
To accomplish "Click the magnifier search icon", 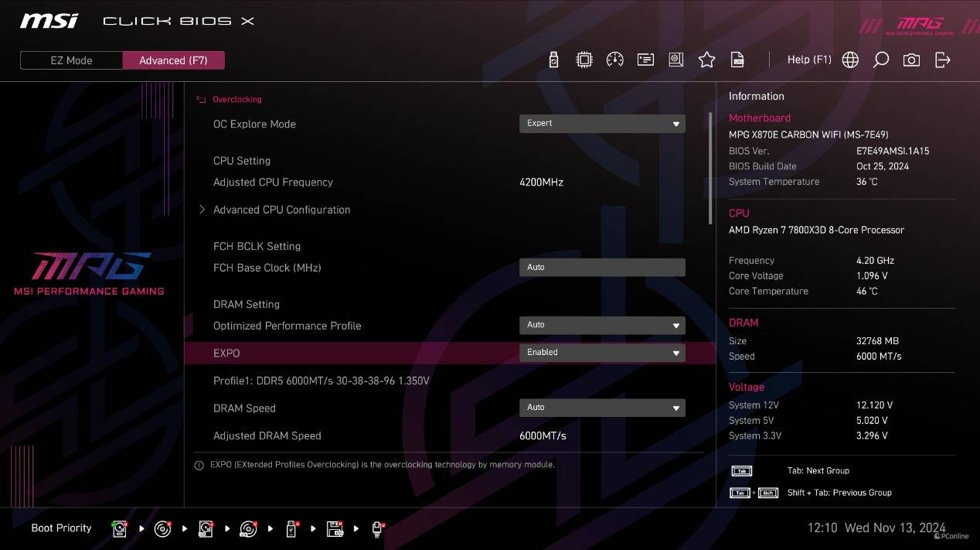I will point(880,60).
